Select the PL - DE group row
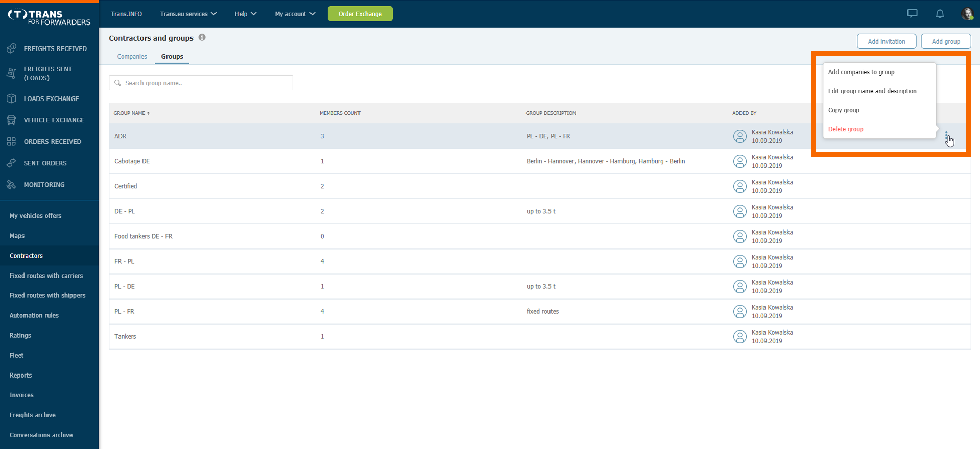This screenshot has width=980, height=449. [x=540, y=286]
